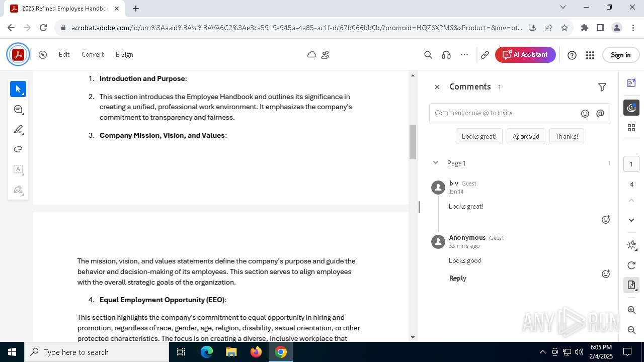Screen dimensions: 644x362
Task: Reply to the Anonymous comment
Action: [458, 278]
